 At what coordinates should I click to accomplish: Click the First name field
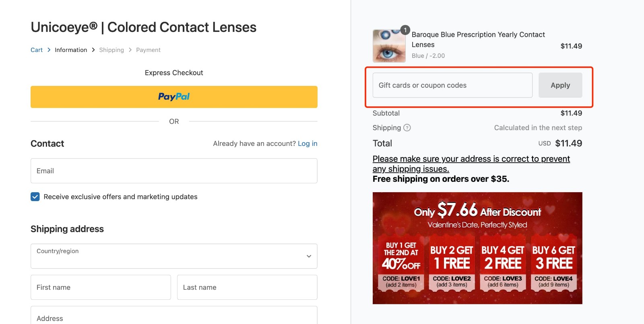point(100,287)
